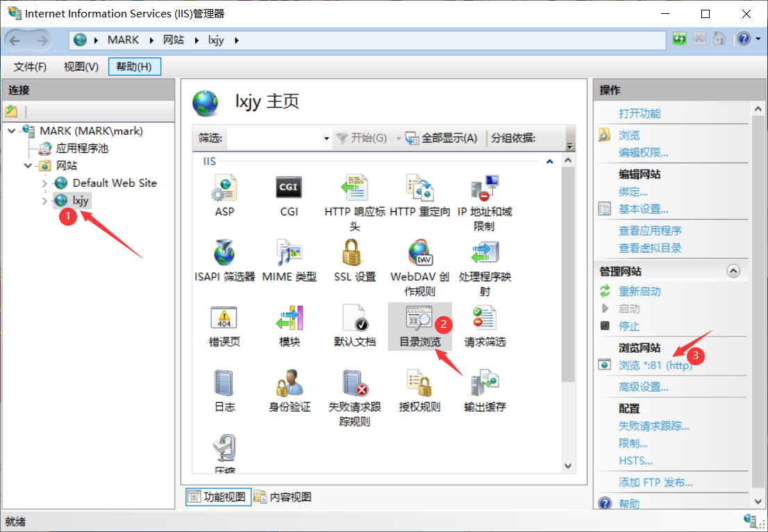The width and height of the screenshot is (768, 532).
Task: Collapse the IIS group section
Action: click(x=549, y=161)
